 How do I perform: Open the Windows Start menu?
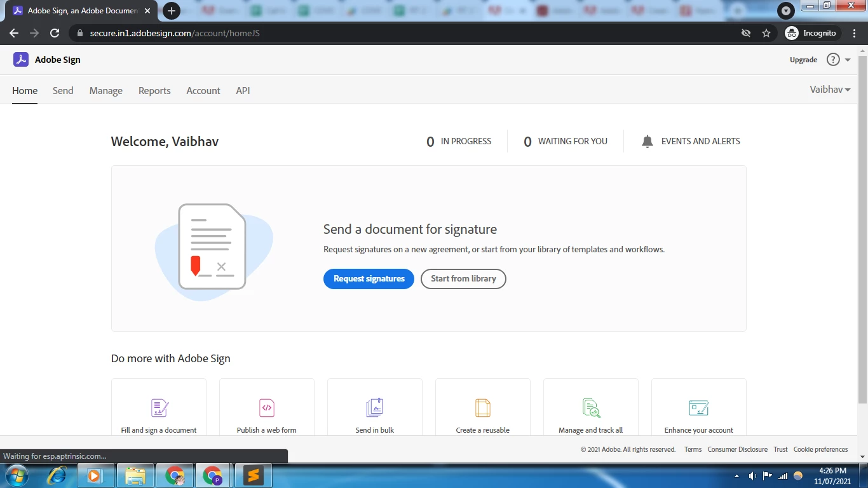tap(17, 475)
